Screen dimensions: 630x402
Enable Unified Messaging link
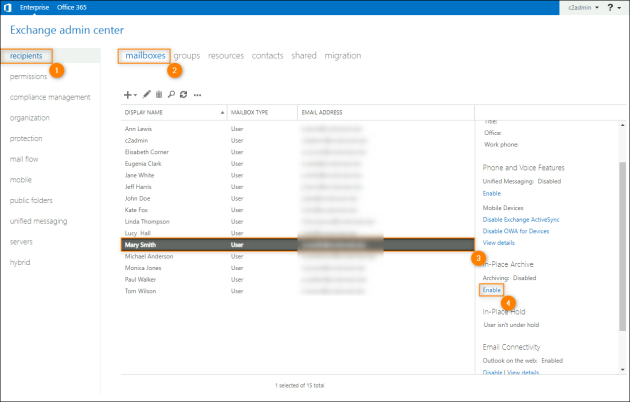pyautogui.click(x=492, y=193)
